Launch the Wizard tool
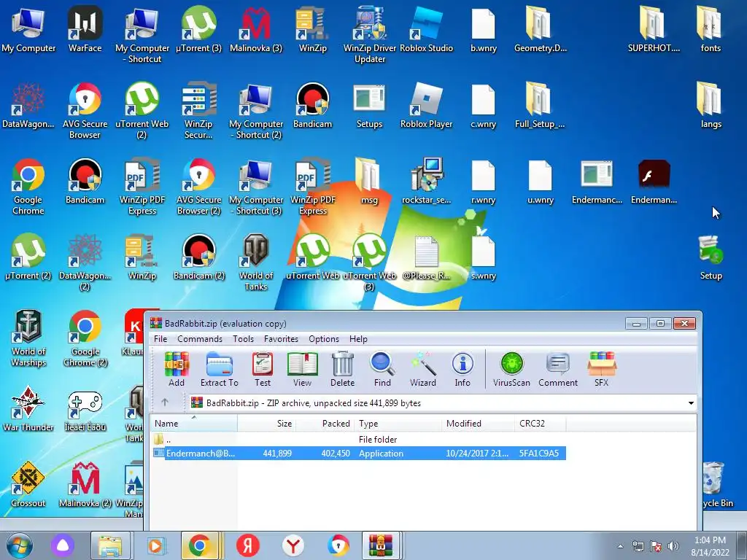This screenshot has width=747, height=560. pyautogui.click(x=422, y=370)
